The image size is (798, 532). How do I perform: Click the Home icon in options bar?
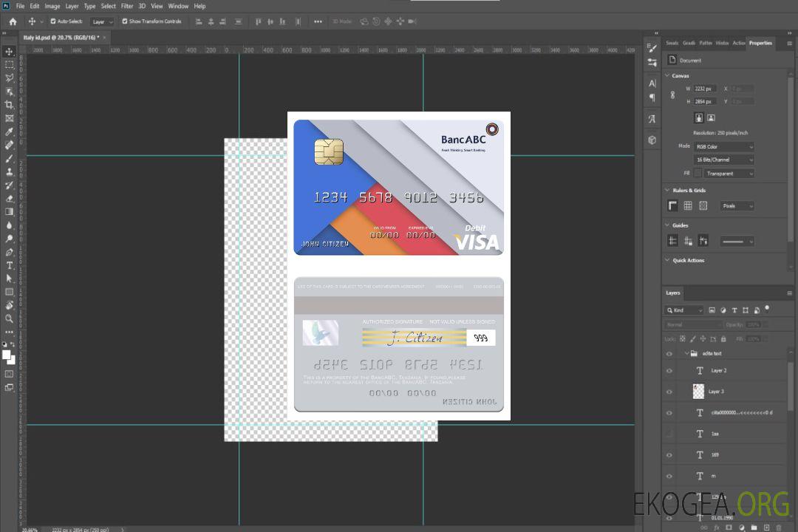[13, 21]
